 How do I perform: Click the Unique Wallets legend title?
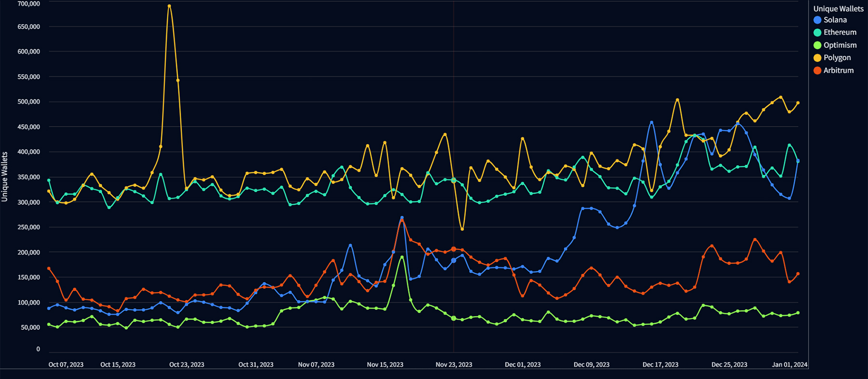pos(838,9)
